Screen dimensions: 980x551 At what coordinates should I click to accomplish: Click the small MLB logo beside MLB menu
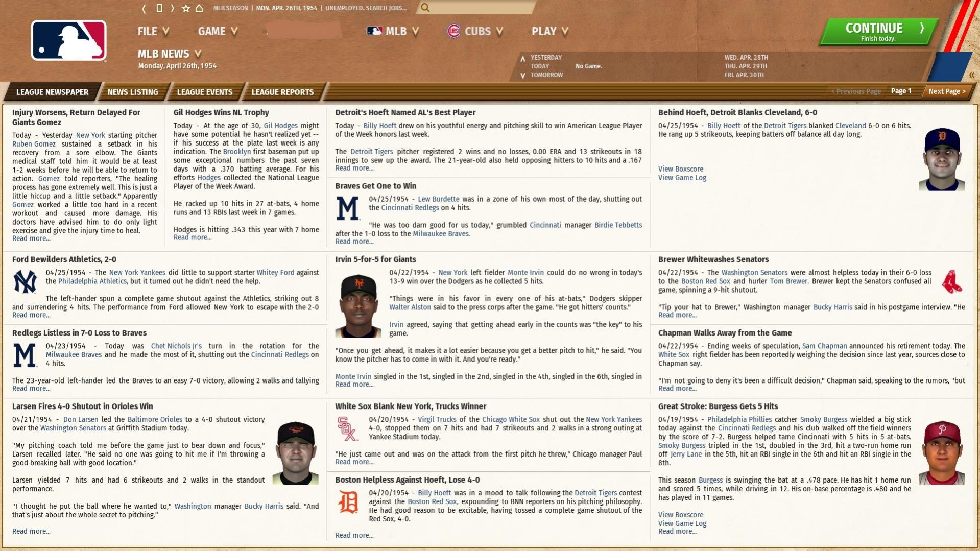coord(374,31)
